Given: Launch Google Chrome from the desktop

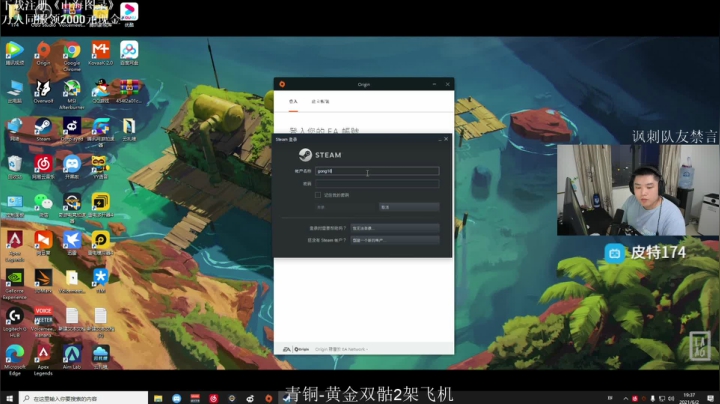Looking at the screenshot, I should (x=72, y=56).
